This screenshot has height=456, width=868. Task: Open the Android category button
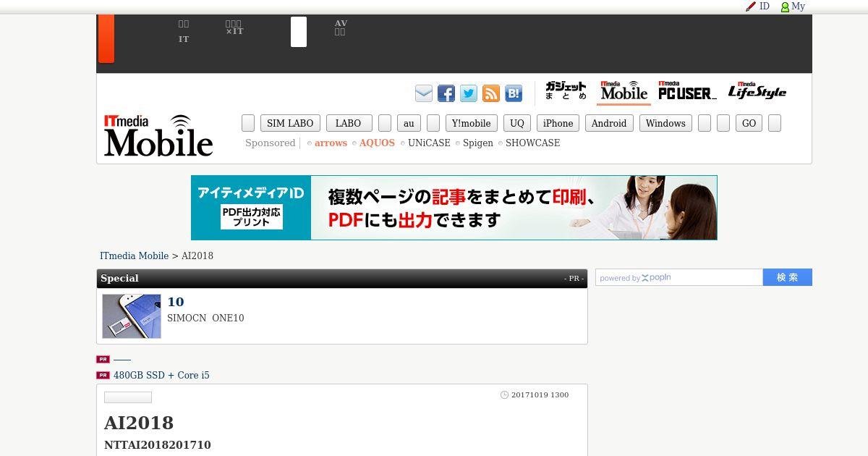tap(609, 123)
